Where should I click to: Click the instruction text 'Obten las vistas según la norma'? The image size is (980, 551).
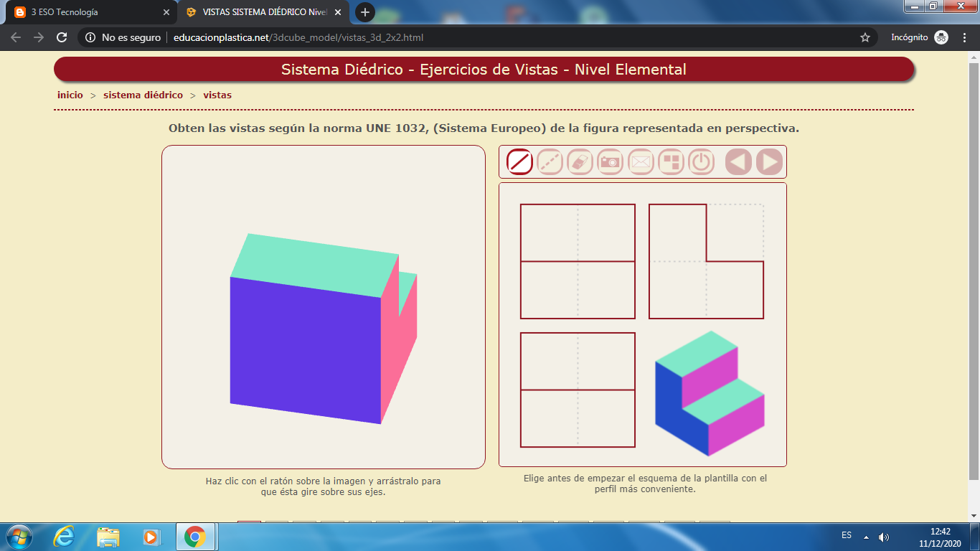coord(484,128)
